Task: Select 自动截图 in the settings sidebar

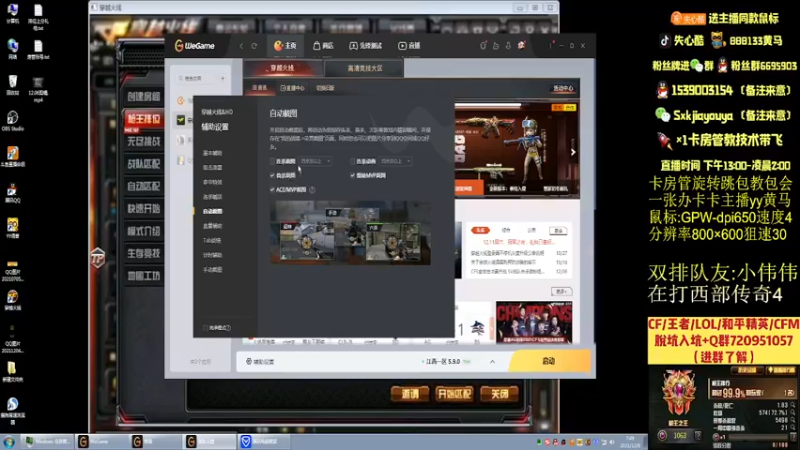Action: click(212, 211)
